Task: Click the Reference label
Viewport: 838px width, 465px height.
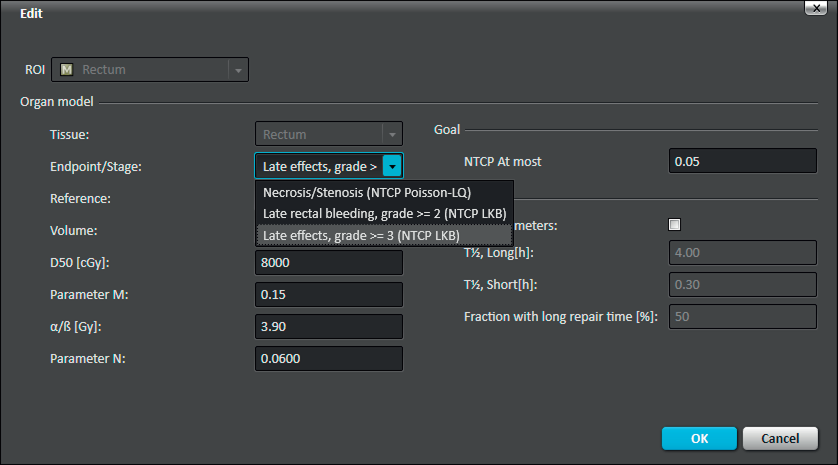Action: pos(80,199)
